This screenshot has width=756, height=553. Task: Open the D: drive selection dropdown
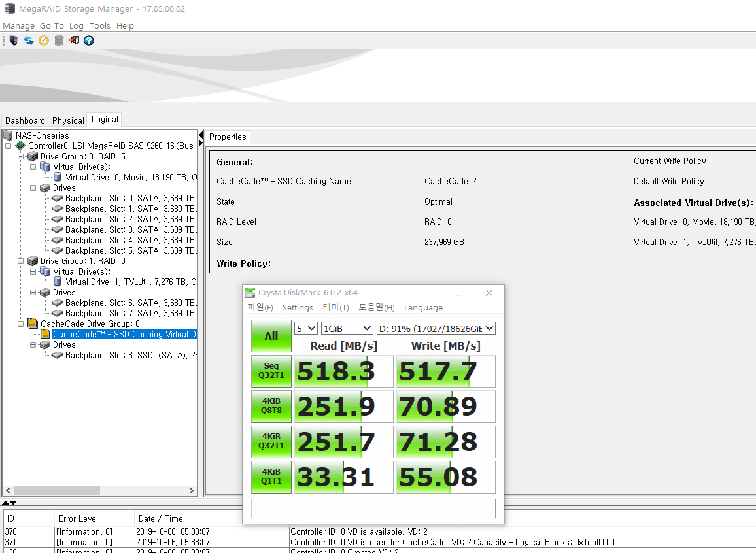[x=436, y=329]
